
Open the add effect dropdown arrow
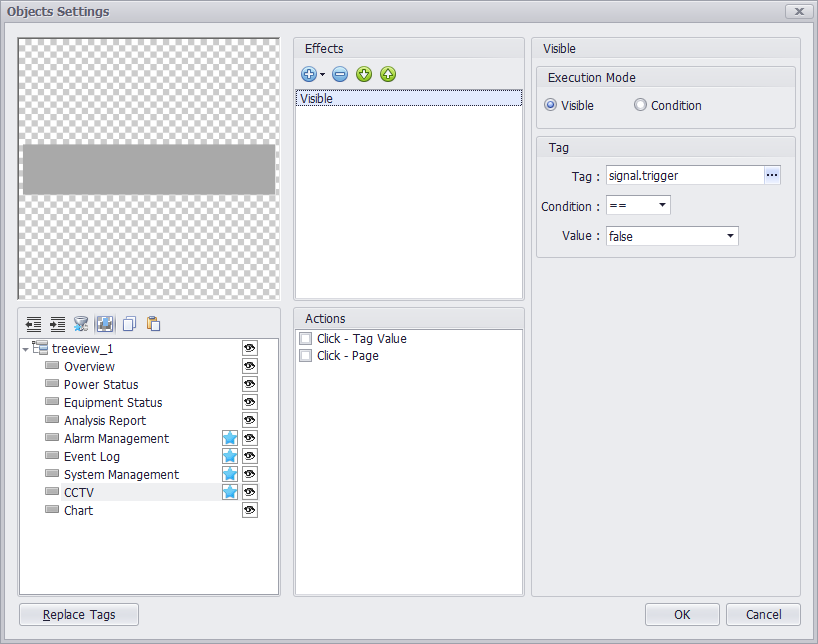click(322, 75)
